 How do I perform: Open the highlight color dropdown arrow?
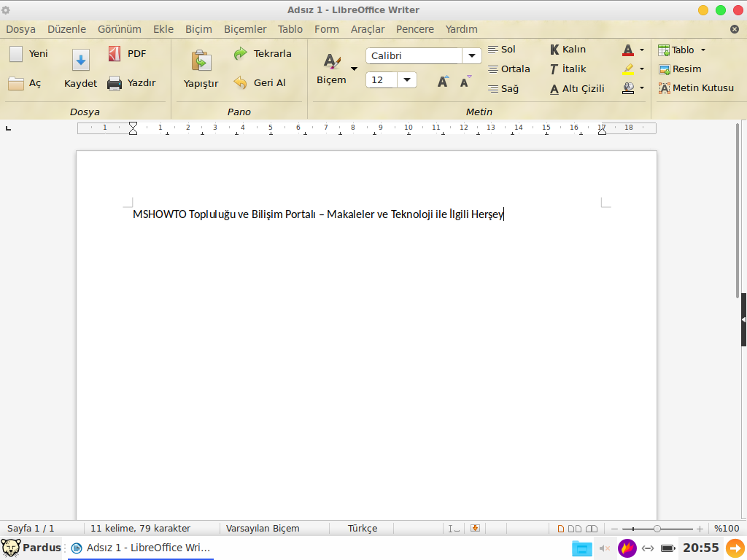(642, 69)
